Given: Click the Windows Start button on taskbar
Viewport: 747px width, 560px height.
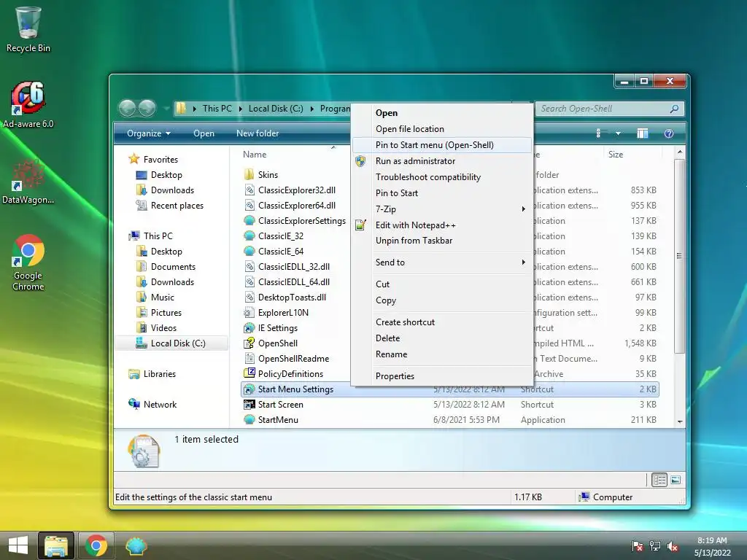Looking at the screenshot, I should [18, 545].
